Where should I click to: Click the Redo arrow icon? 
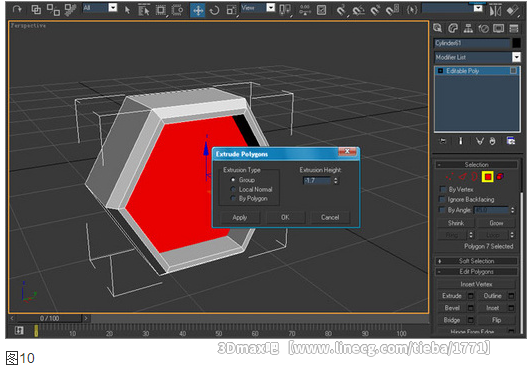(x=17, y=9)
